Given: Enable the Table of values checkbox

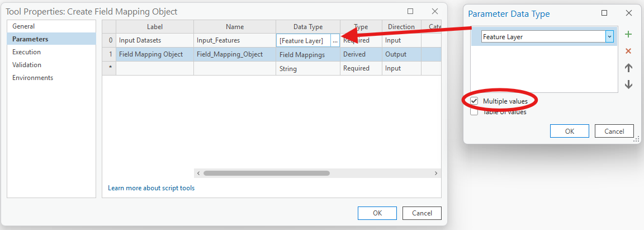Looking at the screenshot, I should pyautogui.click(x=475, y=112).
